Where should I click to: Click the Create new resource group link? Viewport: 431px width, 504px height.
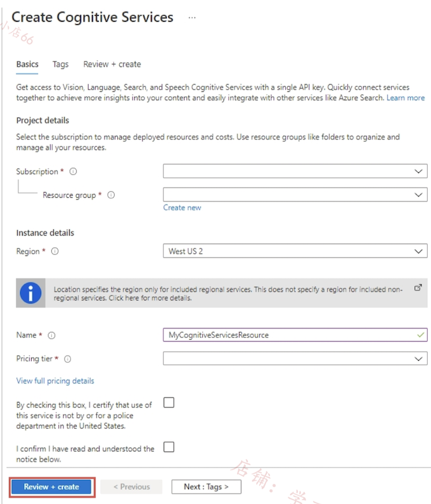point(182,208)
